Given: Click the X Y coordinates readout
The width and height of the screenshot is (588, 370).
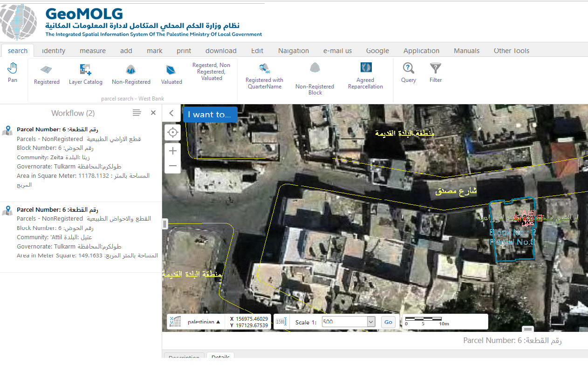Looking at the screenshot, I should [249, 322].
